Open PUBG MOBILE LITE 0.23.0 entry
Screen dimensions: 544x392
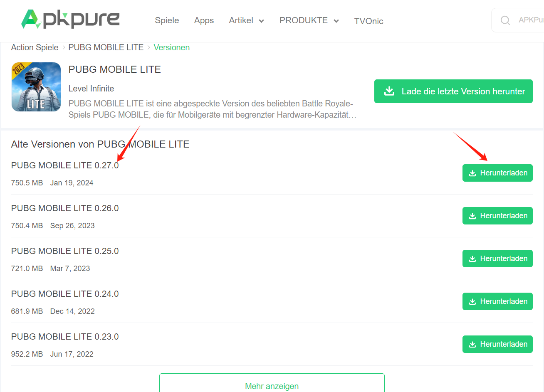(x=65, y=337)
